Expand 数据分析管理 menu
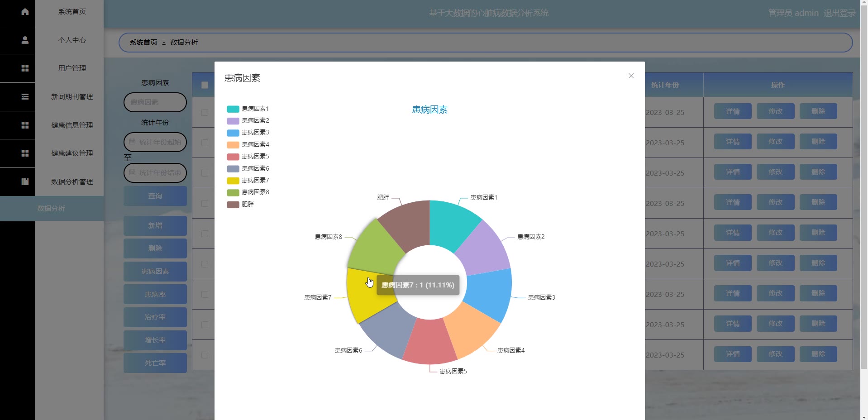 72,182
